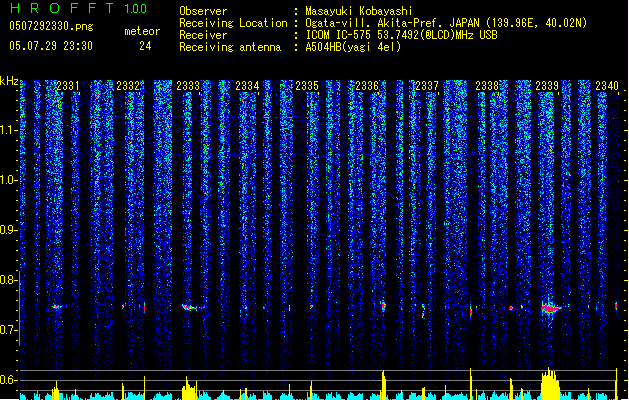Click the yellow amplitude block below 2333
Image resolution: width=629 pixels, height=400 pixels.
click(x=189, y=388)
